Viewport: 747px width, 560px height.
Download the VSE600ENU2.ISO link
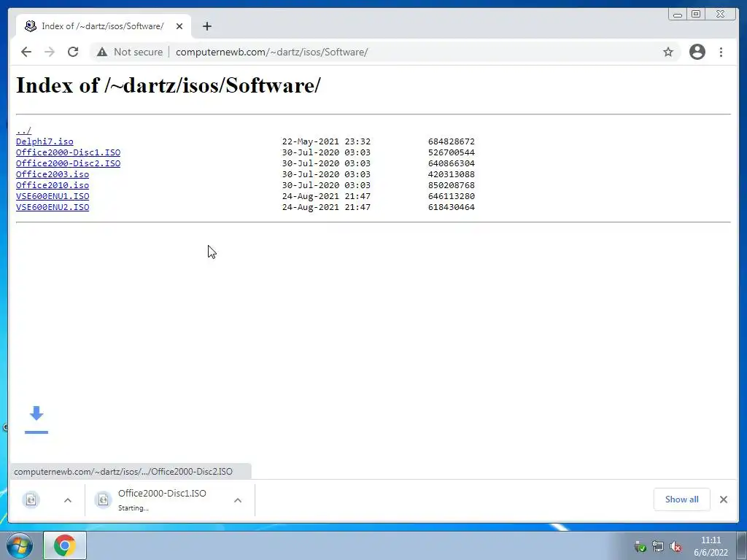tap(53, 207)
